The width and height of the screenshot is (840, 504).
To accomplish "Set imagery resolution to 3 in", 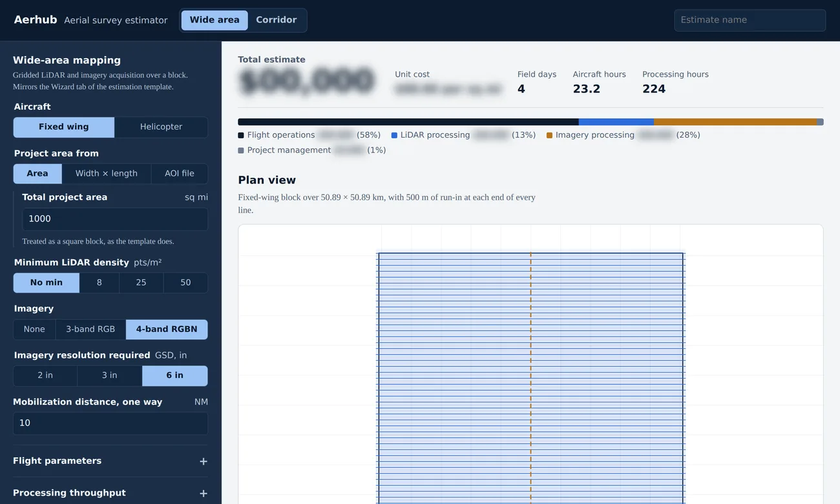I will (110, 376).
